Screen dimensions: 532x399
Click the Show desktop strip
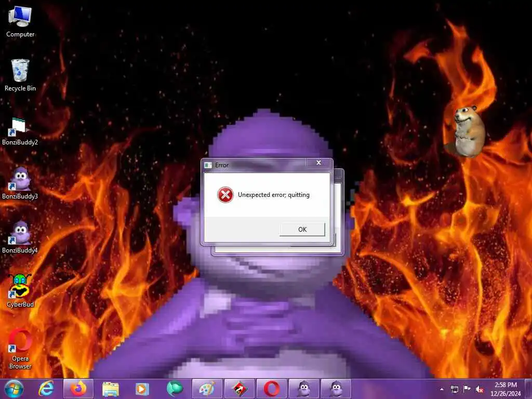click(x=528, y=389)
